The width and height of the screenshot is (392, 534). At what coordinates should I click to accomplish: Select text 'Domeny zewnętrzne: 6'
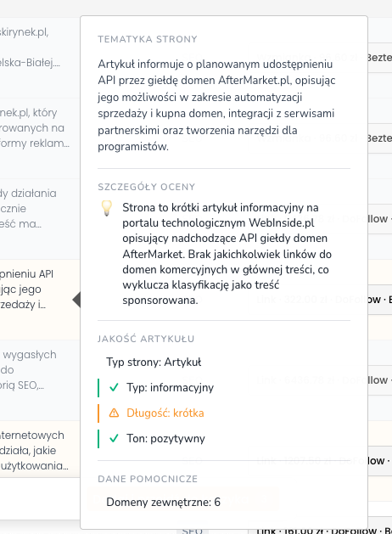(163, 502)
